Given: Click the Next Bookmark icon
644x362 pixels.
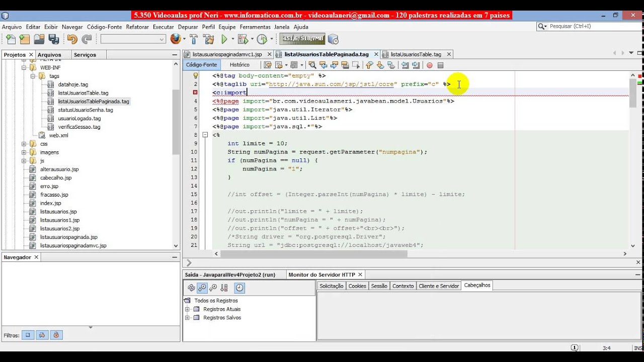Looking at the screenshot, I should click(380, 65).
